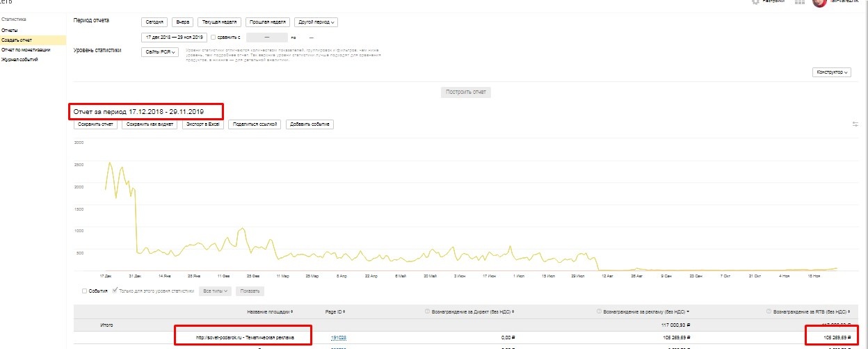Open chart settings sliders icon
The image size is (868, 349).
[x=855, y=124]
